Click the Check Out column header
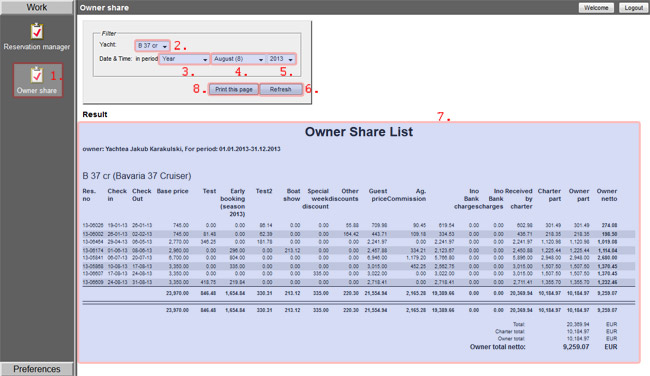This screenshot has width=650, height=376. [x=141, y=195]
